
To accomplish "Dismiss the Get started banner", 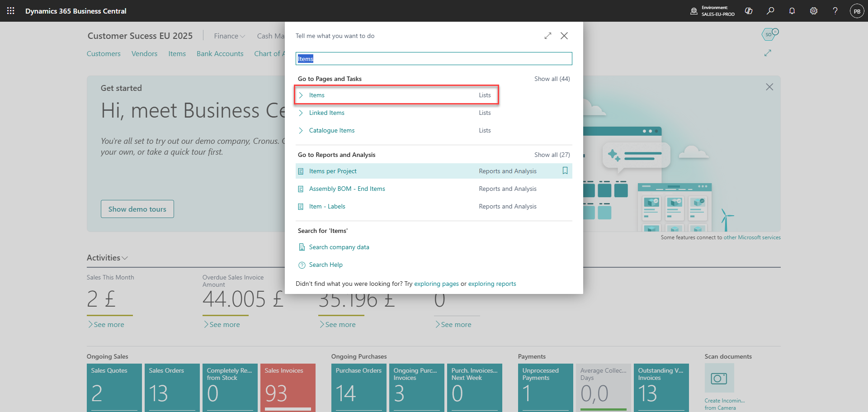I will [x=769, y=87].
